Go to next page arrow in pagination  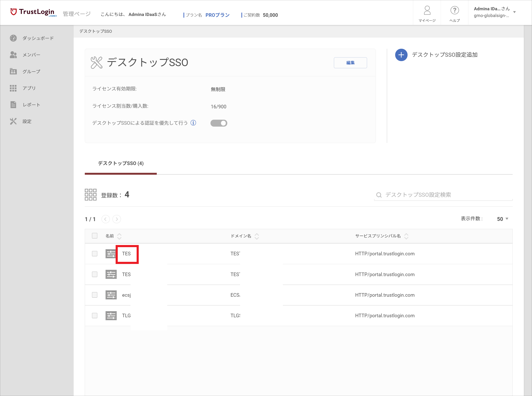coord(117,219)
